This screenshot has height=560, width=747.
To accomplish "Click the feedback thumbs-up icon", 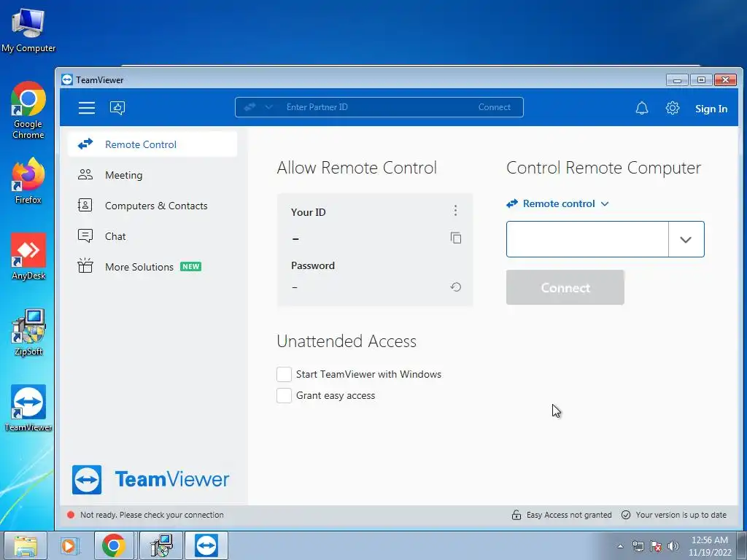I will [117, 108].
